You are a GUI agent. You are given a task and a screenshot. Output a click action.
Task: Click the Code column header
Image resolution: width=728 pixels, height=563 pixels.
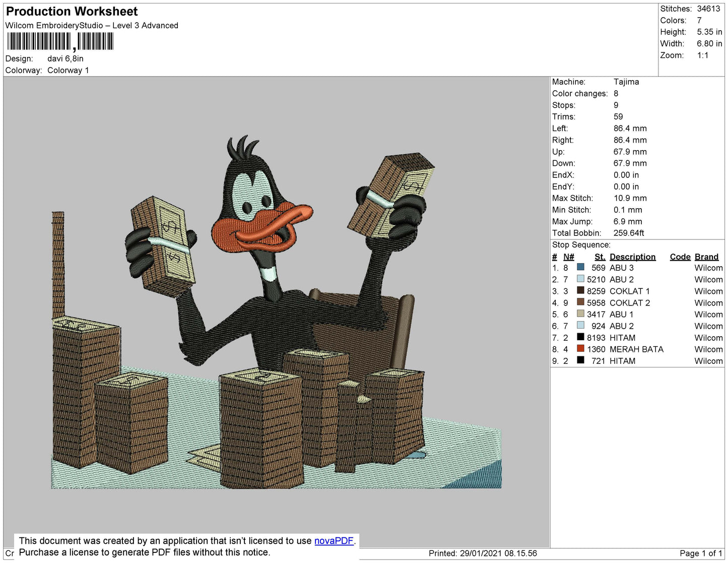(680, 257)
